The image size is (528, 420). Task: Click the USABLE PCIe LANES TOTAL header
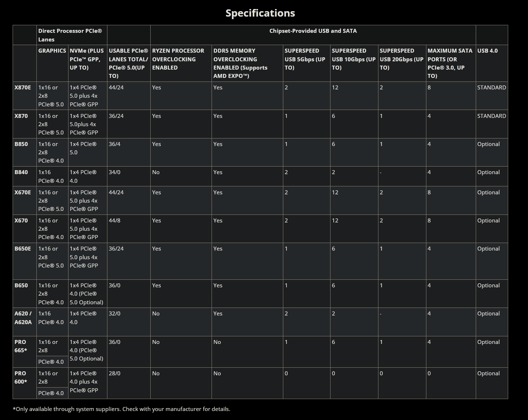[128, 63]
